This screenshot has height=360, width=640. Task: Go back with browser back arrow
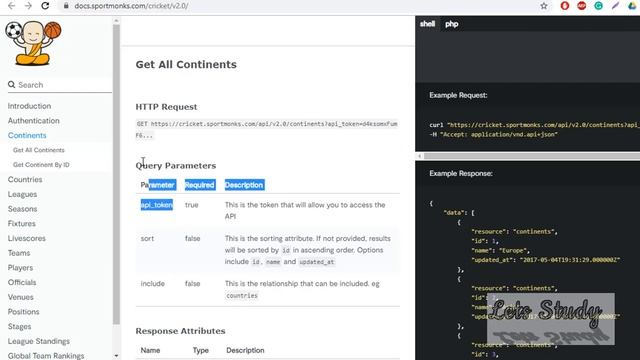click(11, 6)
